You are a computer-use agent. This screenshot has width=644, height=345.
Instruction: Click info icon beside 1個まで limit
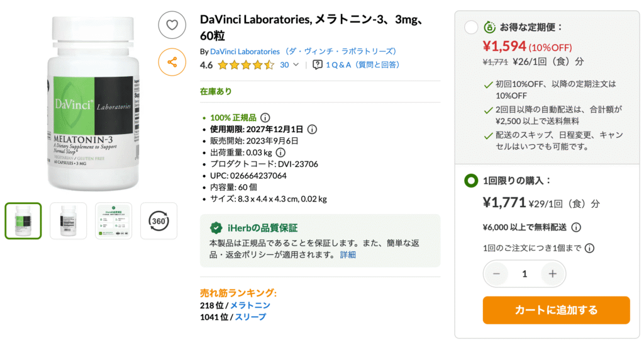point(589,248)
